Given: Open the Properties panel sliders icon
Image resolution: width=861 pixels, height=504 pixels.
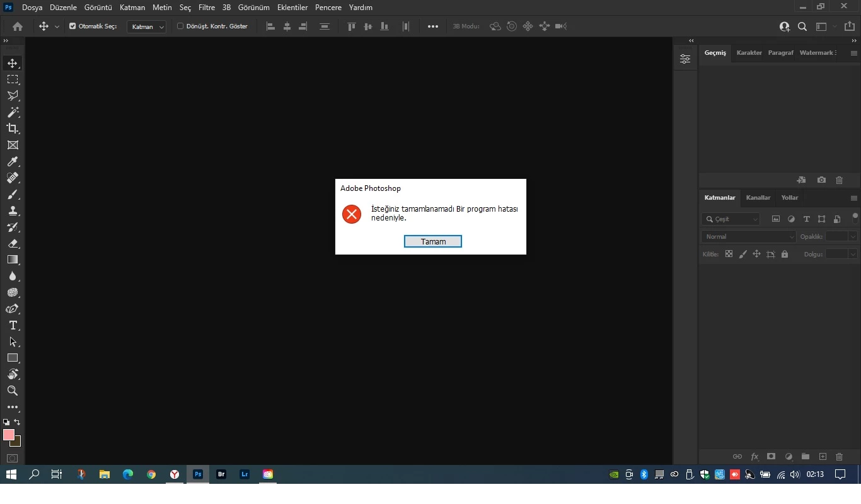Looking at the screenshot, I should pos(685,59).
